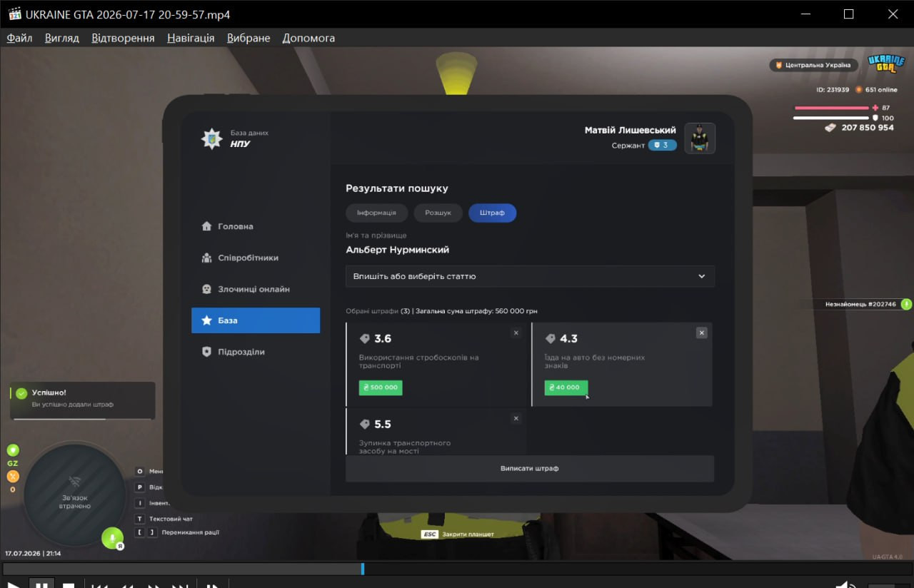The width and height of the screenshot is (914, 588).
Task: Click the video seek bar position marker
Action: tap(363, 569)
